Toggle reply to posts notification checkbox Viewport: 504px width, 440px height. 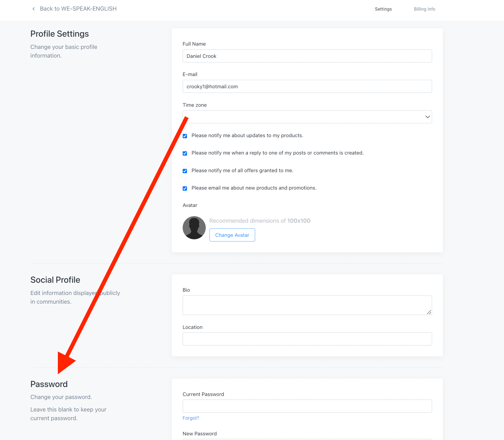[x=185, y=153]
